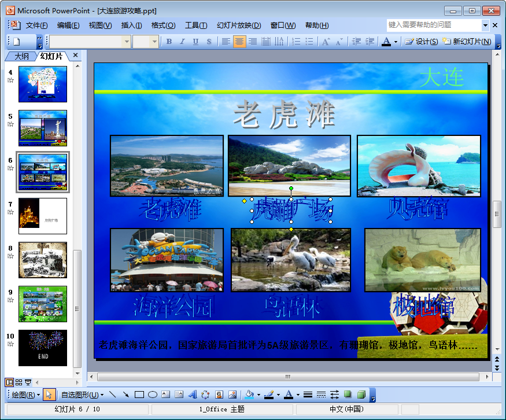Image resolution: width=506 pixels, height=420 pixels.
Task: Select slide 7 thumbnail
Action: click(x=43, y=216)
